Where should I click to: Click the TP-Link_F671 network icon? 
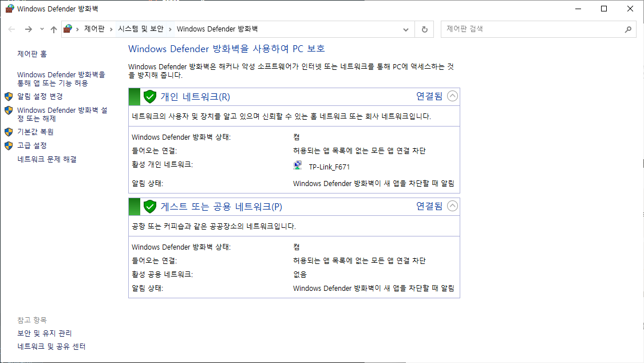[298, 165]
